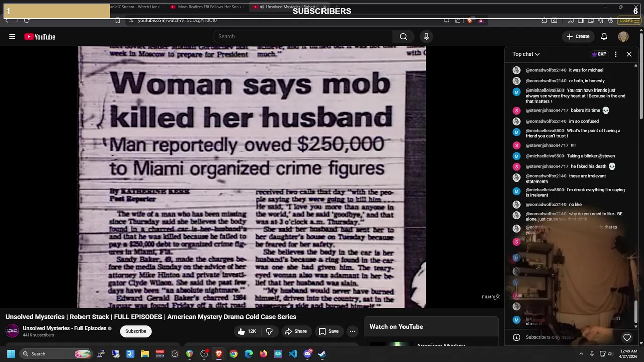
Task: Bookmark this page in address bar
Action: point(117,20)
